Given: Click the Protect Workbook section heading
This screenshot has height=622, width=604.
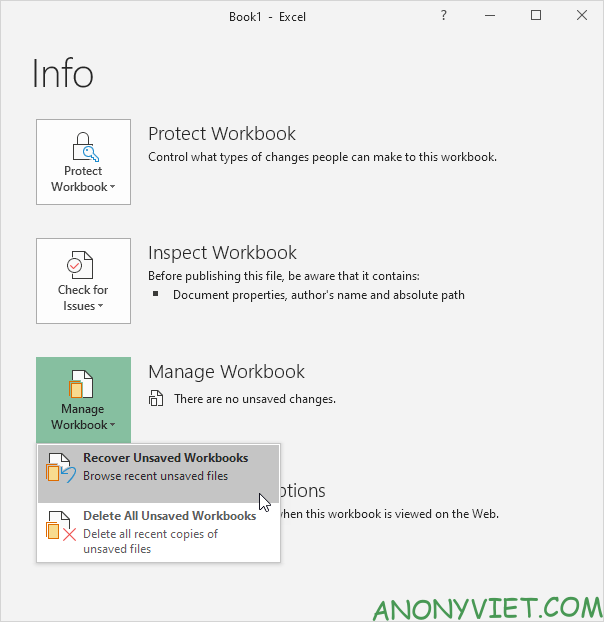Looking at the screenshot, I should pos(222,134).
